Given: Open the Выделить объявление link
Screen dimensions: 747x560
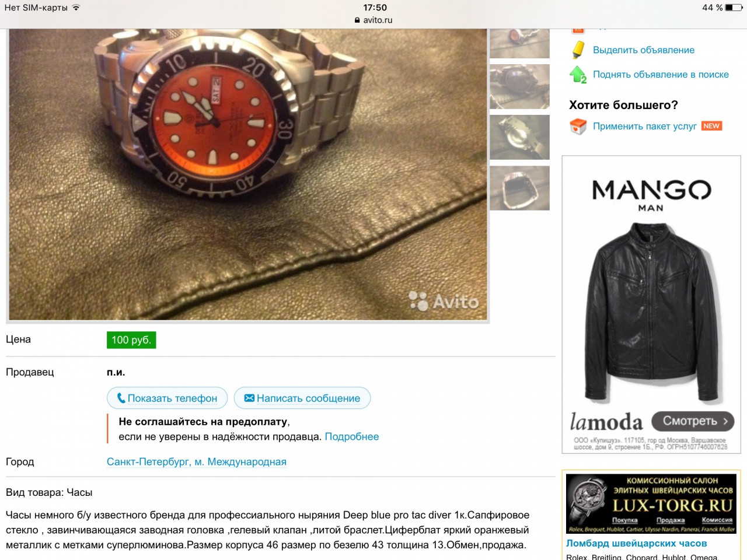Looking at the screenshot, I should (x=644, y=50).
